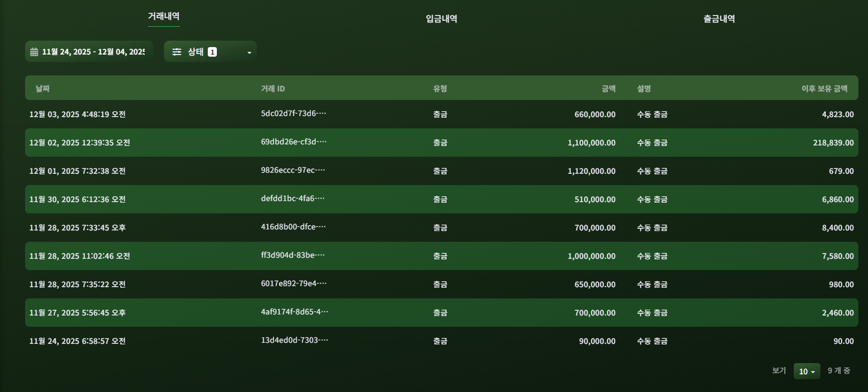The image size is (868, 392).
Task: Click transaction ID 69dbd26e-cf3d
Action: [x=294, y=142]
